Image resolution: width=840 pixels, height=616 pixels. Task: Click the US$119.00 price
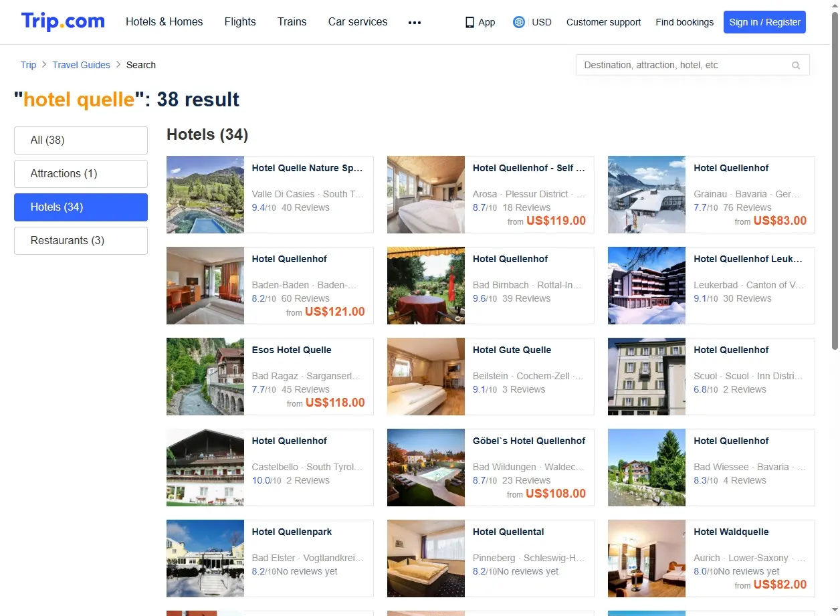556,221
